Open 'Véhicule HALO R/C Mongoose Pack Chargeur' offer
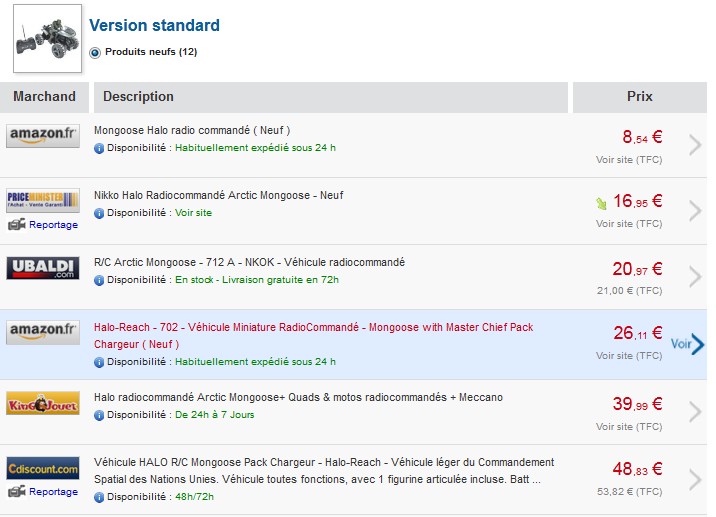 (324, 471)
